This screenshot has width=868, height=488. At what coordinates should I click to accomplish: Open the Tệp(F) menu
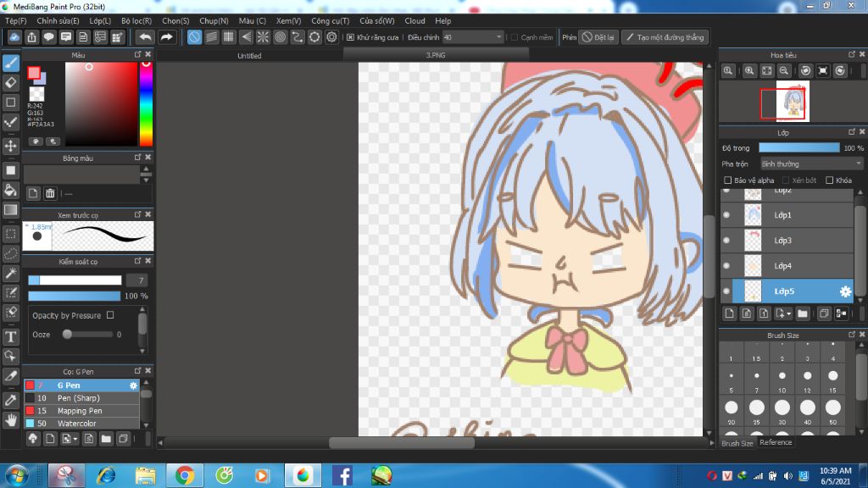(16, 20)
